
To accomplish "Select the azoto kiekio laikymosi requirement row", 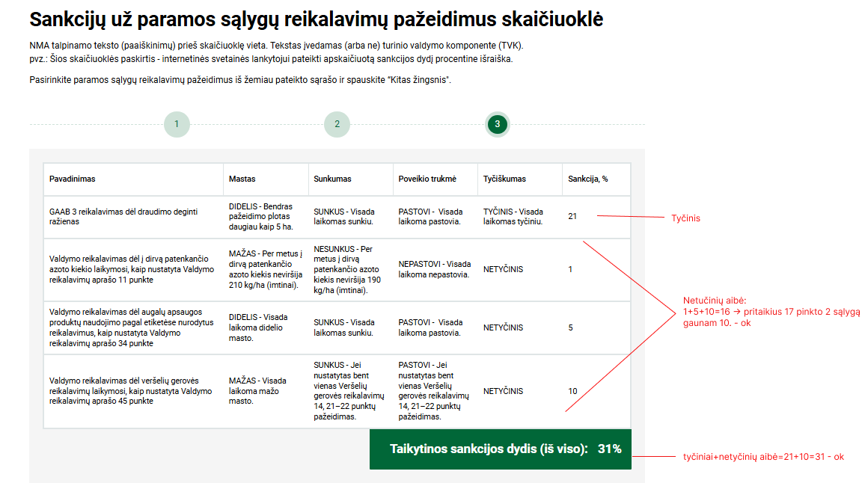I will (x=131, y=269).
